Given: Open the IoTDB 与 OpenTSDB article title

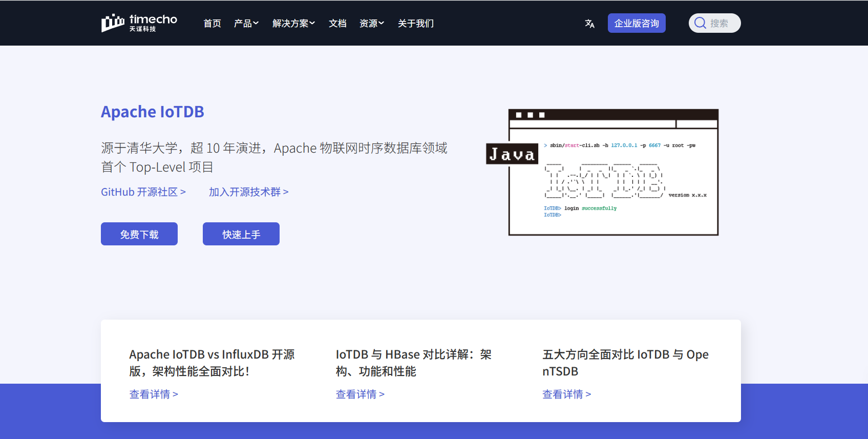Looking at the screenshot, I should tap(625, 363).
